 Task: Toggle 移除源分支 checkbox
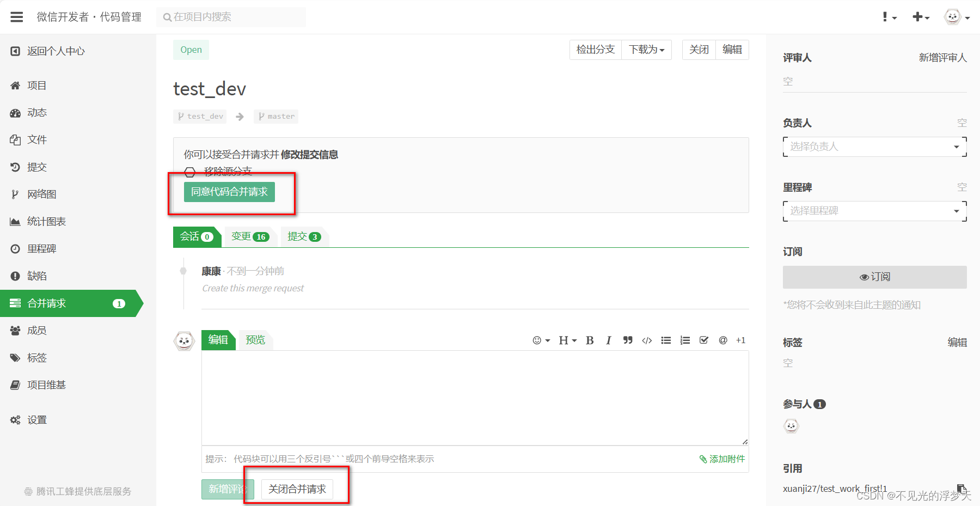(x=189, y=172)
